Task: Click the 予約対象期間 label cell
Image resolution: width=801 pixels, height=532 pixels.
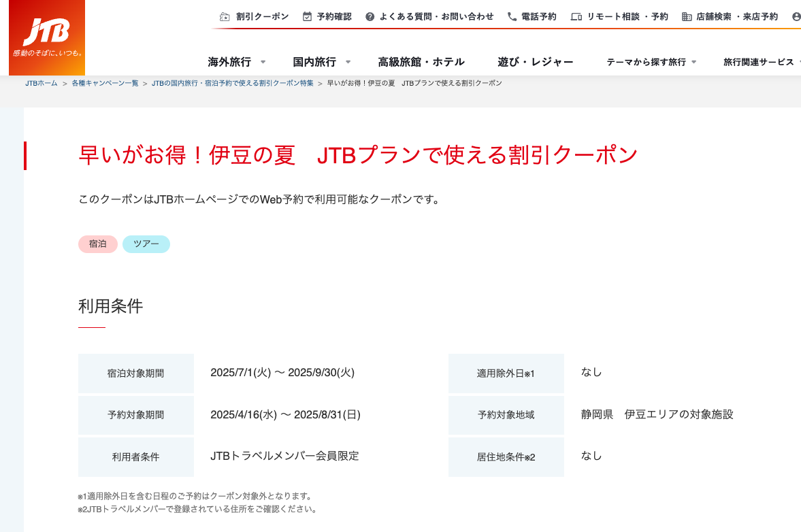Action: click(136, 415)
